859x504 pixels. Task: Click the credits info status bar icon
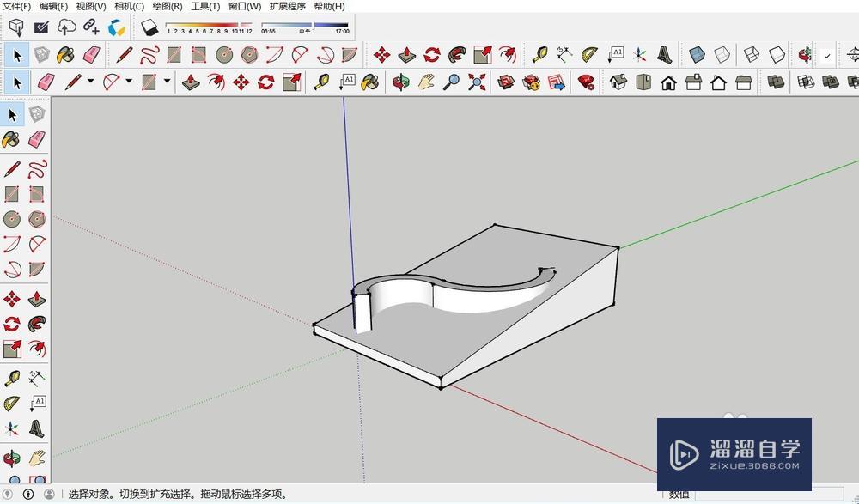point(28,495)
